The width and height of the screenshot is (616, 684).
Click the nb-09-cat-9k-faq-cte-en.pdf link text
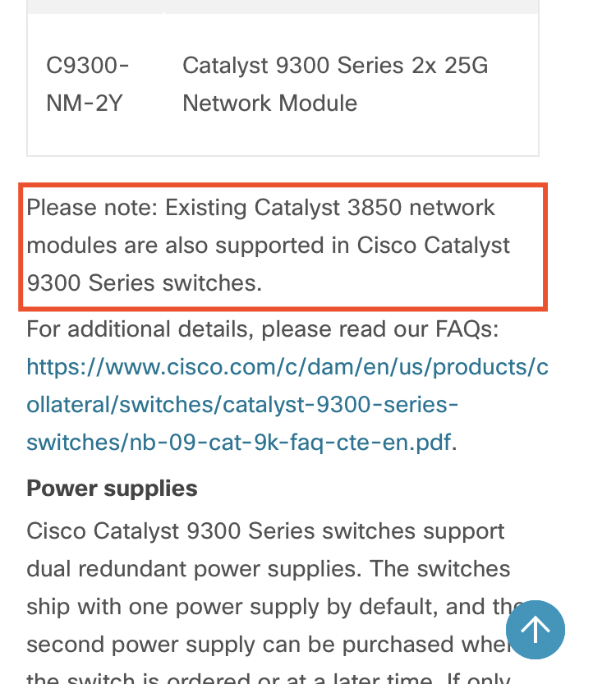click(x=238, y=442)
